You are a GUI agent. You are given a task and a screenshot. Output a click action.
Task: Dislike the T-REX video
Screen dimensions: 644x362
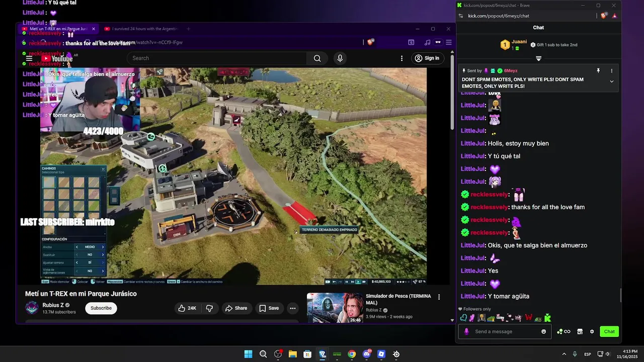pyautogui.click(x=210, y=308)
